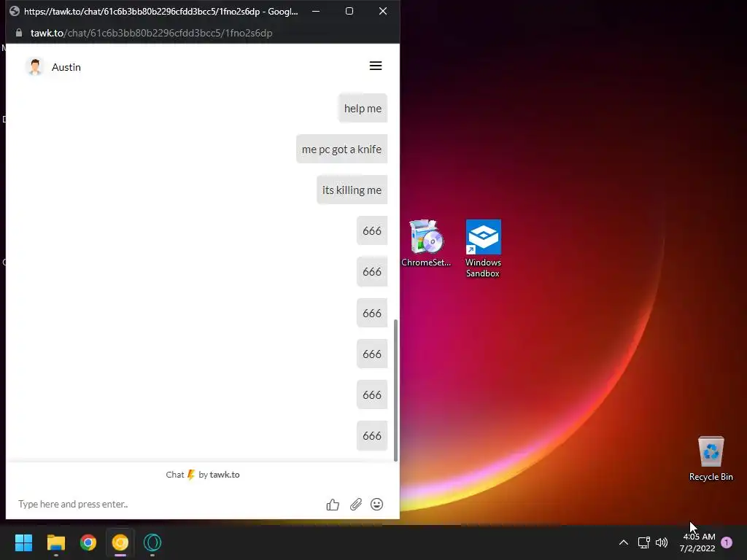Click the 'me pc got a knife' message

tap(341, 149)
